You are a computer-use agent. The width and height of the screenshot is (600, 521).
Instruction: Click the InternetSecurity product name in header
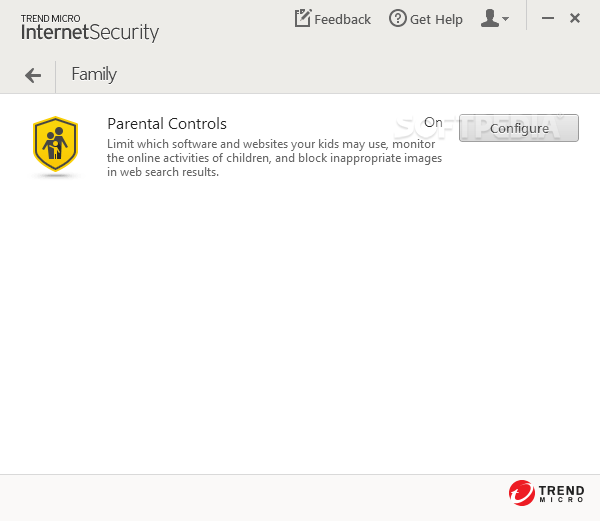(x=90, y=32)
